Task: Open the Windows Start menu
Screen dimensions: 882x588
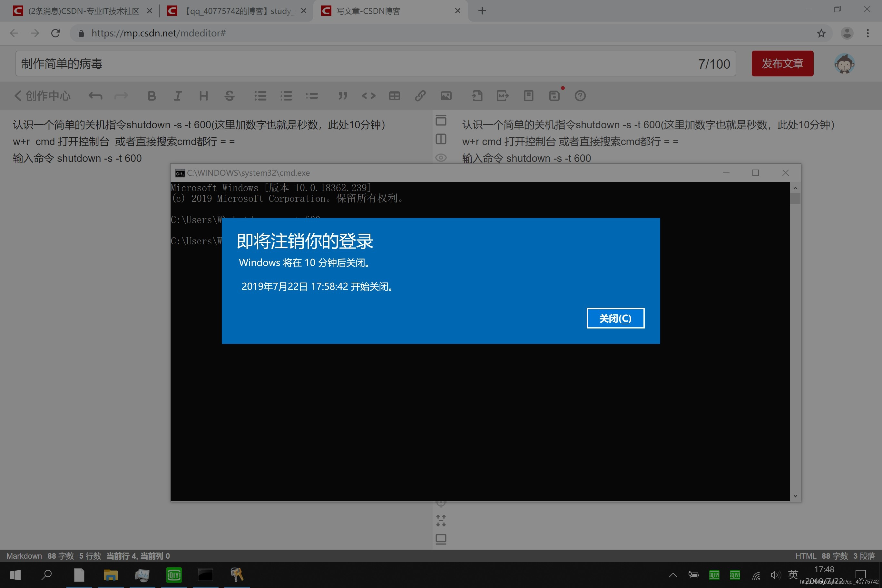Action: tap(15, 575)
